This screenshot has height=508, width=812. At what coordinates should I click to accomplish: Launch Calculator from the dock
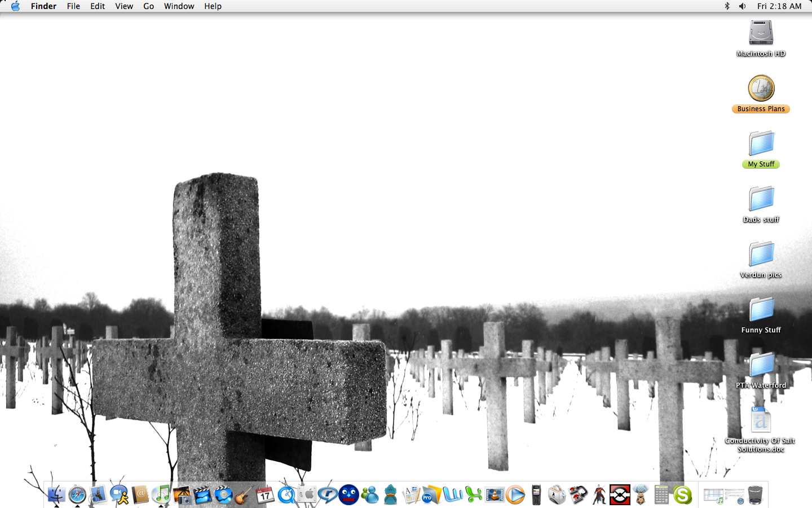tap(661, 495)
